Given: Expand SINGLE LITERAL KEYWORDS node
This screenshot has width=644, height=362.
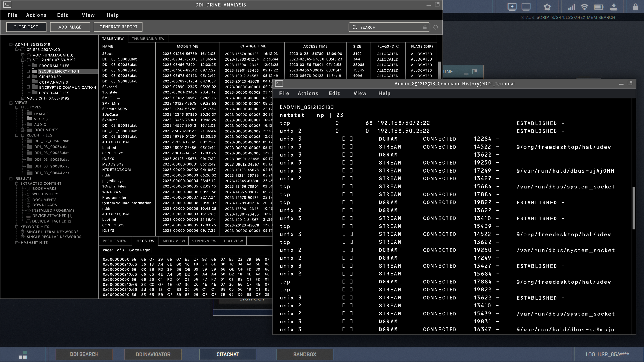Looking at the screenshot, I should [x=23, y=232].
